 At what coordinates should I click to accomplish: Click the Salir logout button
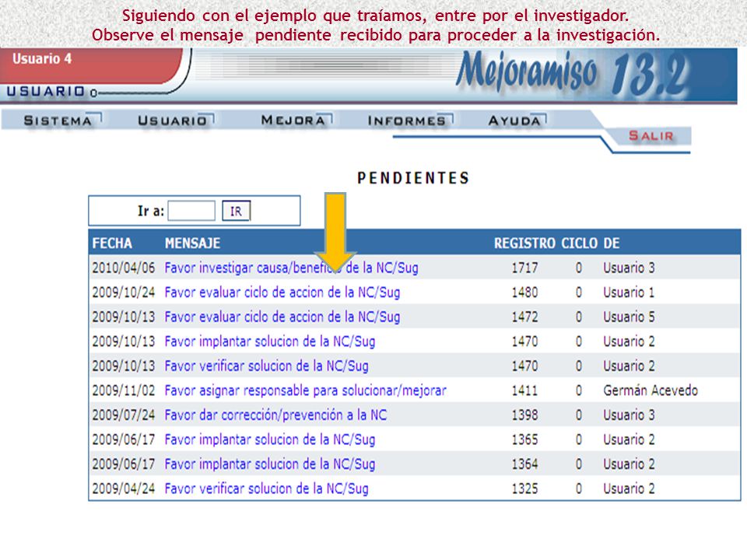pos(651,135)
